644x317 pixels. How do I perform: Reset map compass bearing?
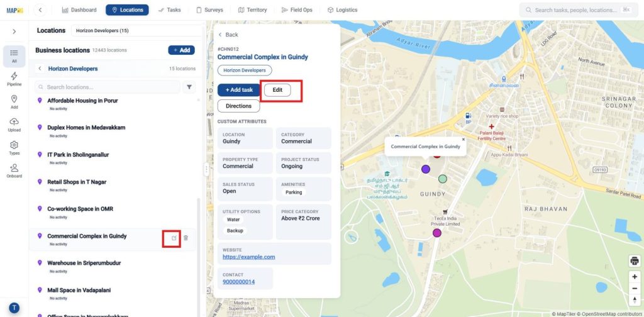tap(635, 300)
